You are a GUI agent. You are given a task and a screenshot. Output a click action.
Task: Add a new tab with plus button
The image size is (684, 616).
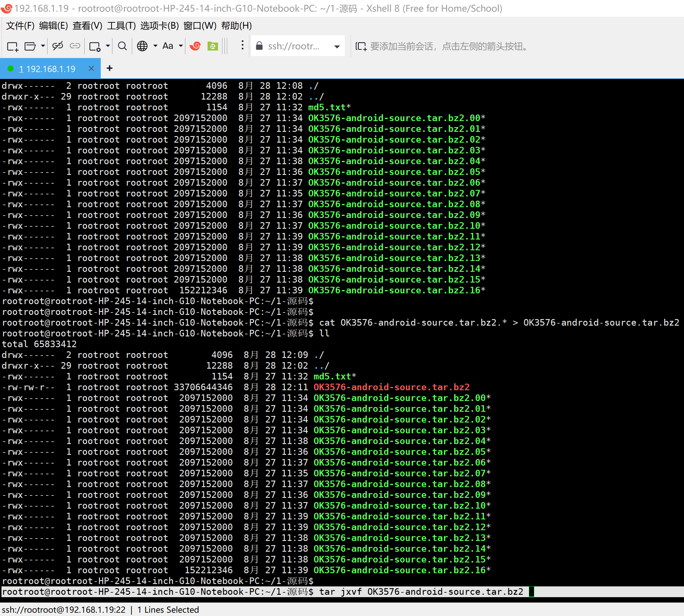click(109, 68)
